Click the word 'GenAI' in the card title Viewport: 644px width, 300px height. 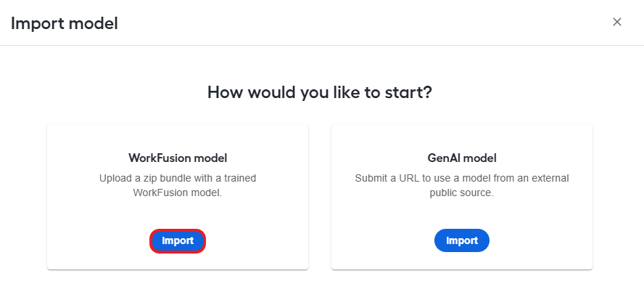coord(442,158)
